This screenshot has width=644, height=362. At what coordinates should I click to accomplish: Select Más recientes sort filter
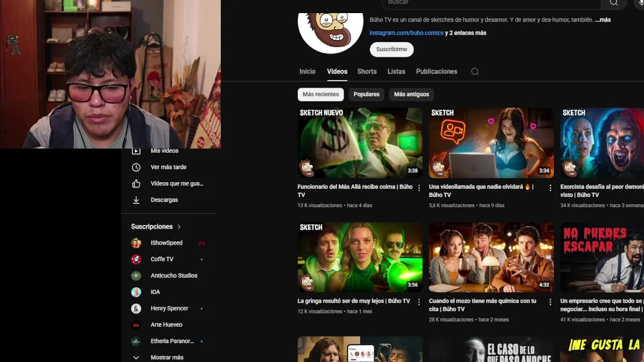321,94
